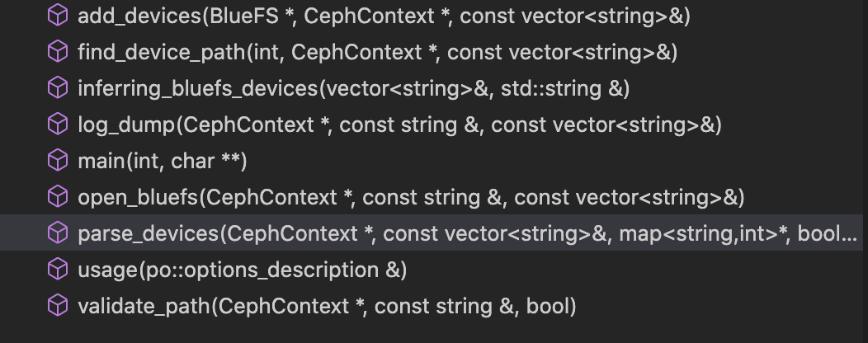Click the function icon beside open_bluefs

click(x=57, y=197)
